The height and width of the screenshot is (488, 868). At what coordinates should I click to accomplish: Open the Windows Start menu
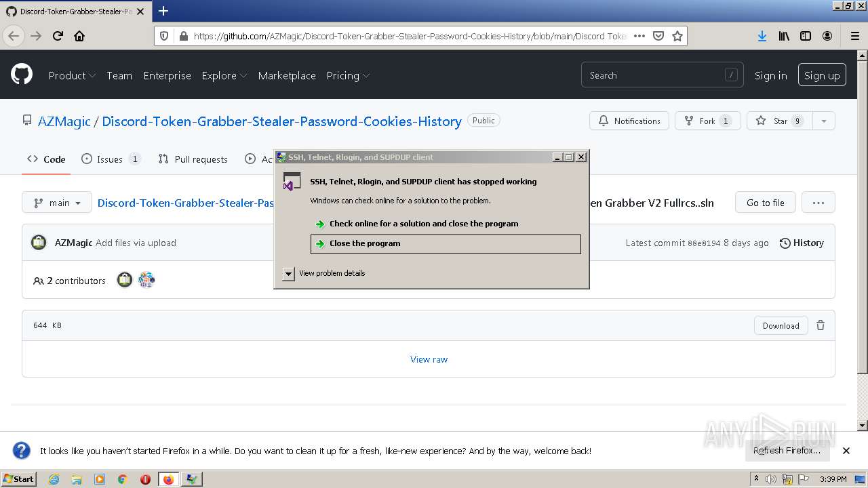pyautogui.click(x=19, y=479)
